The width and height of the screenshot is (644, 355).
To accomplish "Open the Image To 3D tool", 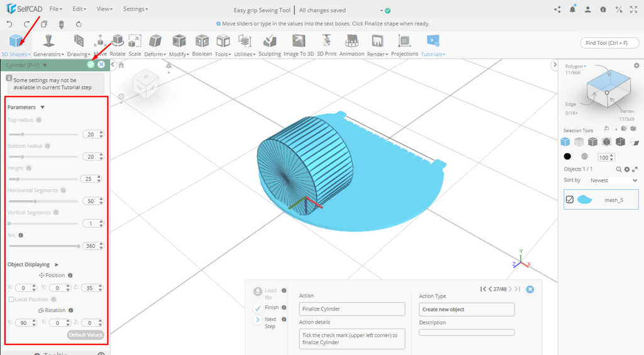I will [x=299, y=45].
